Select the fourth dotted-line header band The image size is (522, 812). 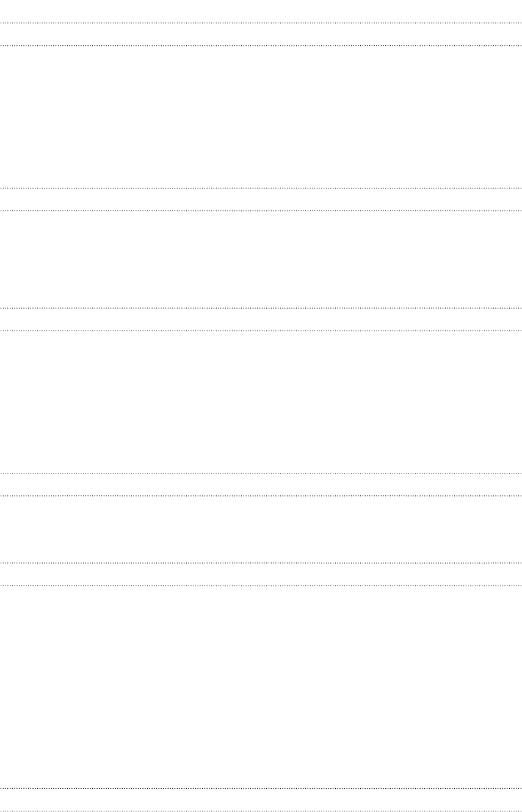point(261,484)
